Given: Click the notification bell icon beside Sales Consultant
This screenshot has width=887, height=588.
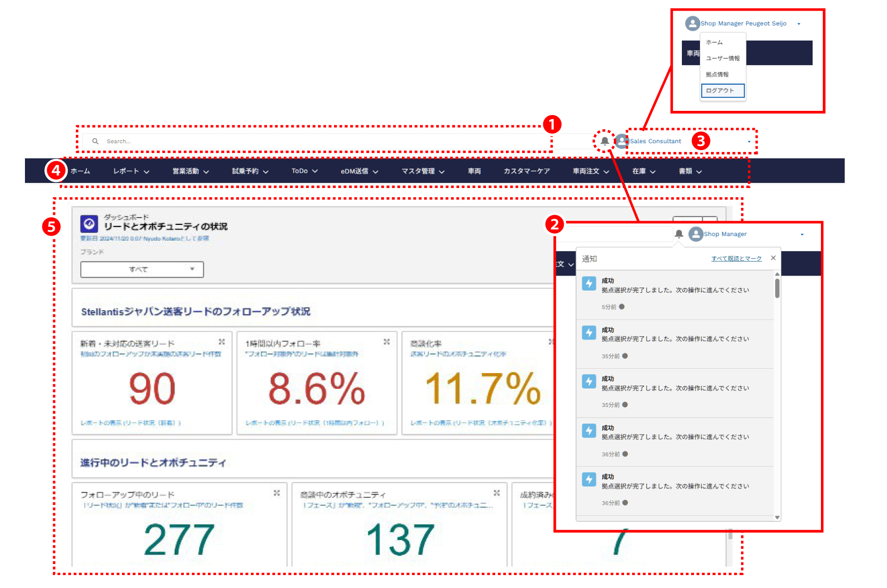Looking at the screenshot, I should [604, 141].
